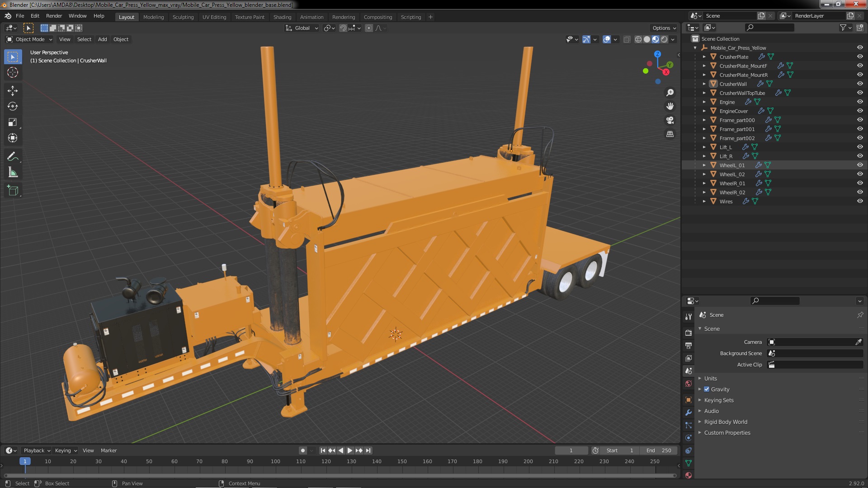This screenshot has width=868, height=488.
Task: Switch perspective/orthographic view icon
Action: point(670,134)
